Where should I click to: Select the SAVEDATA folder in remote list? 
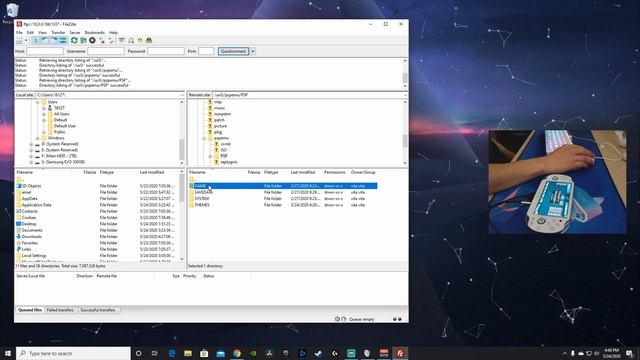(x=282, y=192)
